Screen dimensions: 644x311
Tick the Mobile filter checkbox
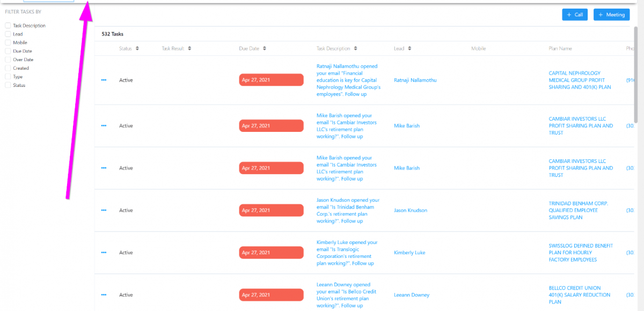[x=8, y=42]
